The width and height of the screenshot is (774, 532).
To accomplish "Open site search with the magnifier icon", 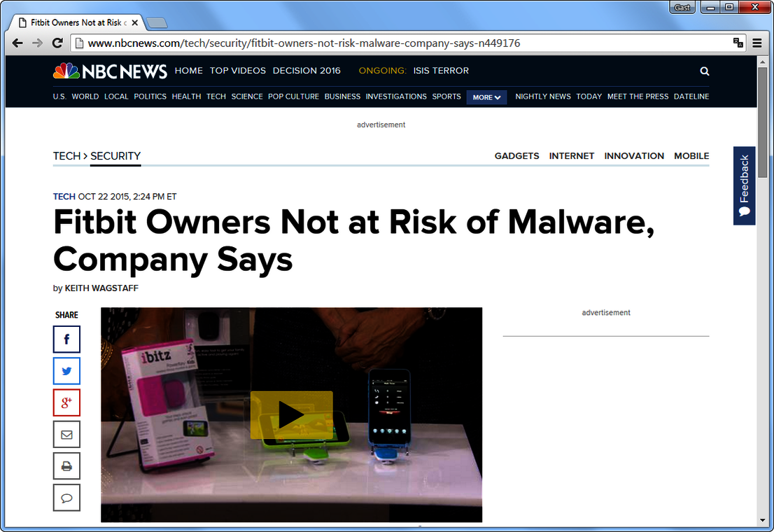I will 704,71.
